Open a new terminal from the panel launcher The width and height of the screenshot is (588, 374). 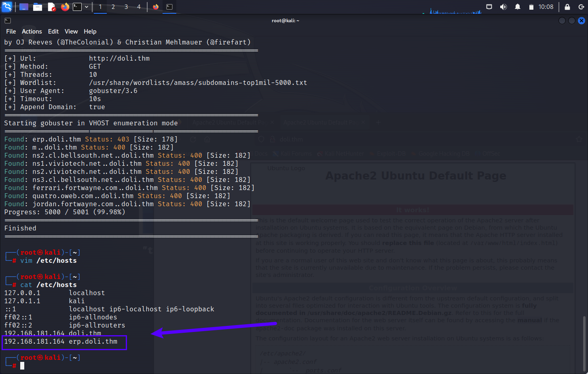[x=77, y=7]
